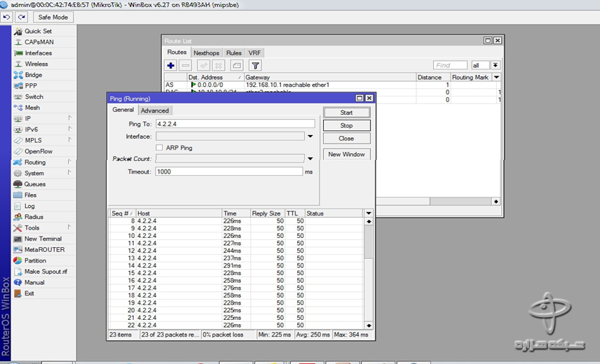This screenshot has height=364, width=600.
Task: Expand the Tools submenu
Action: pyautogui.click(x=69, y=227)
